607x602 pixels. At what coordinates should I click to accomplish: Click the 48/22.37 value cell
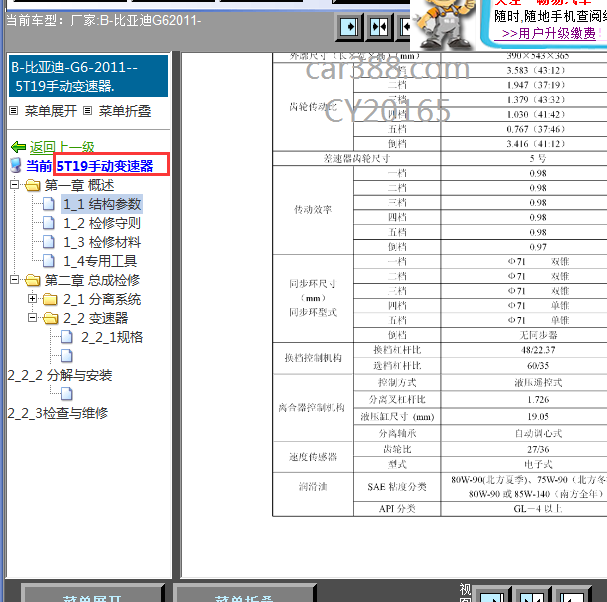(x=538, y=350)
